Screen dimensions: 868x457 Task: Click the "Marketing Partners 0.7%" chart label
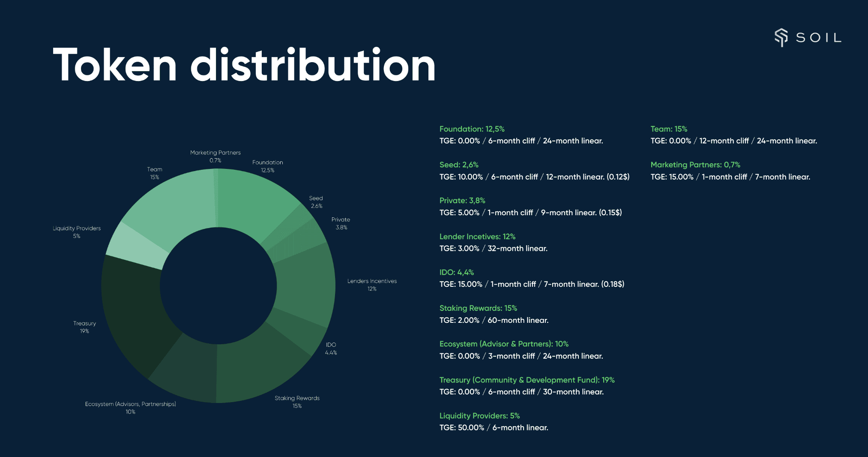tap(216, 156)
